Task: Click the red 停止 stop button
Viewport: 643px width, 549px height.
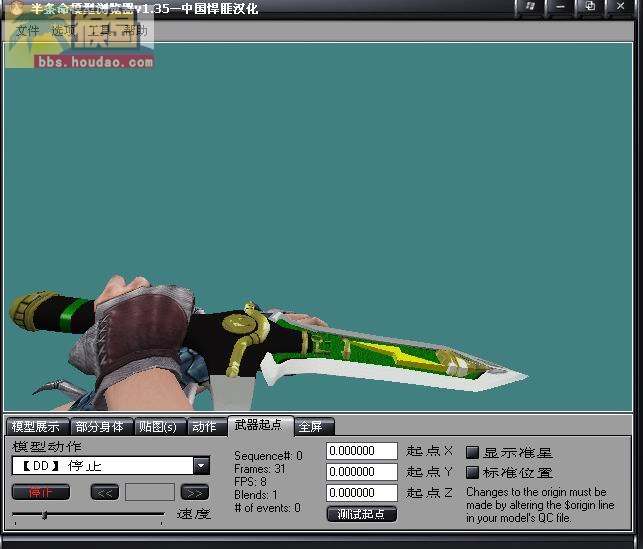Action: (41, 492)
